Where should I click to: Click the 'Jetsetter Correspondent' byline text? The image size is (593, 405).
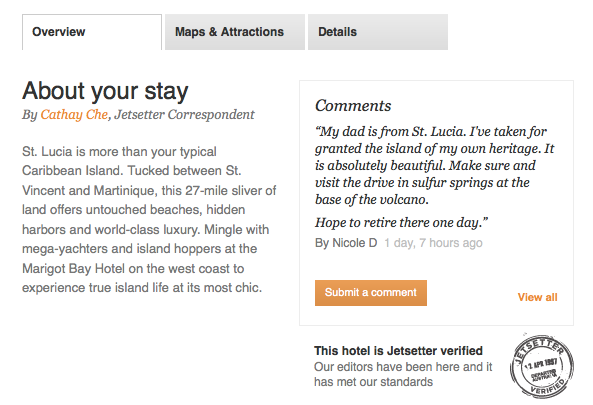coord(184,115)
